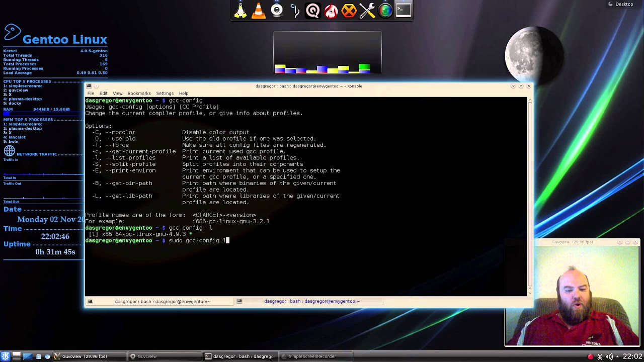Image resolution: width=644 pixels, height=362 pixels.
Task: Click the curly hook icon in the dock
Action: coord(295,10)
